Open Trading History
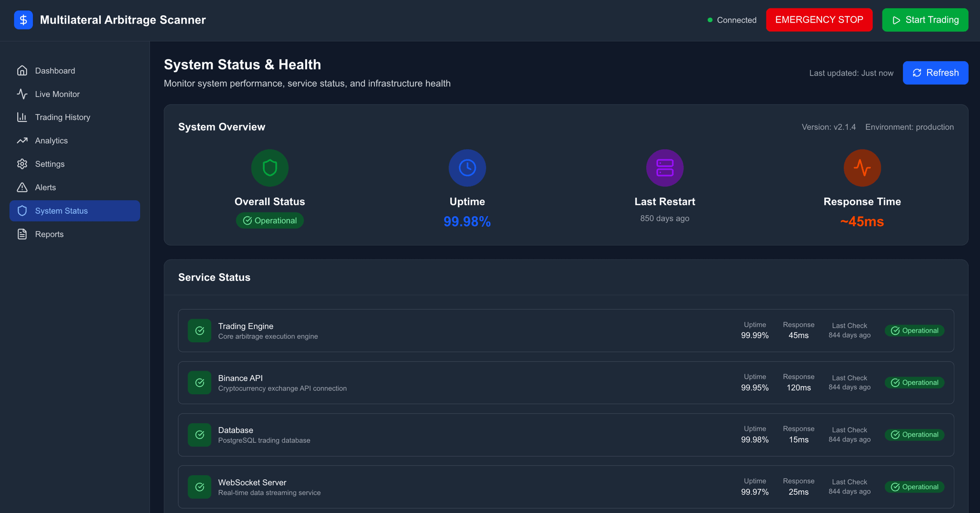 pyautogui.click(x=75, y=117)
